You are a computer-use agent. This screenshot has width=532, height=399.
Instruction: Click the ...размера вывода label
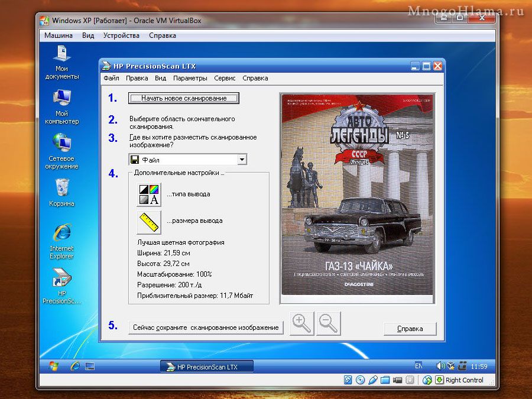(194, 220)
